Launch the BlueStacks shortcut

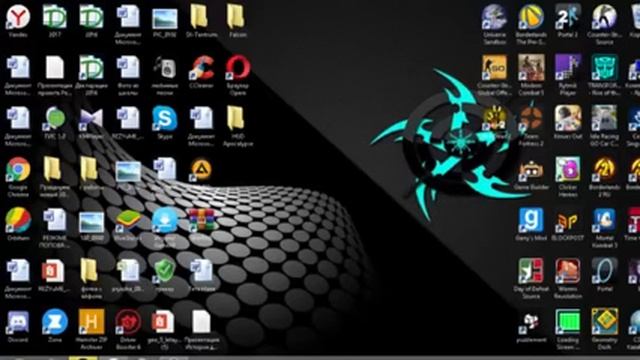pyautogui.click(x=128, y=221)
